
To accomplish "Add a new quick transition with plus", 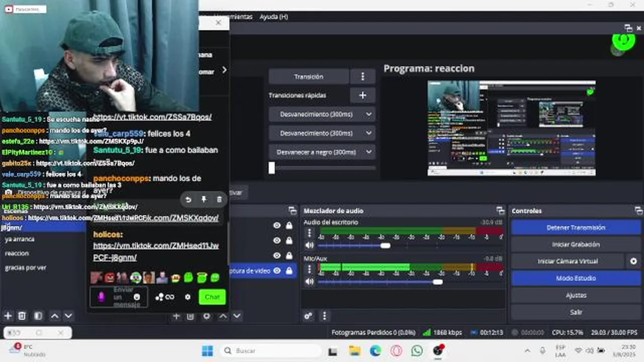I will click(x=362, y=95).
